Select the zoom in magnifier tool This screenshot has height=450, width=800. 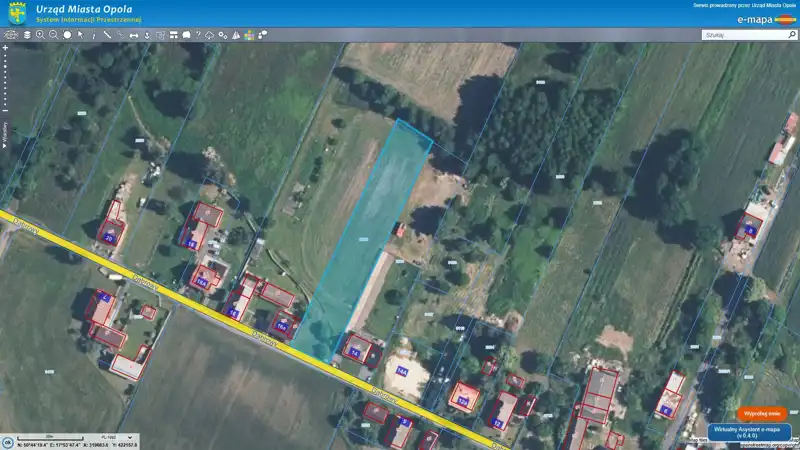point(40,35)
